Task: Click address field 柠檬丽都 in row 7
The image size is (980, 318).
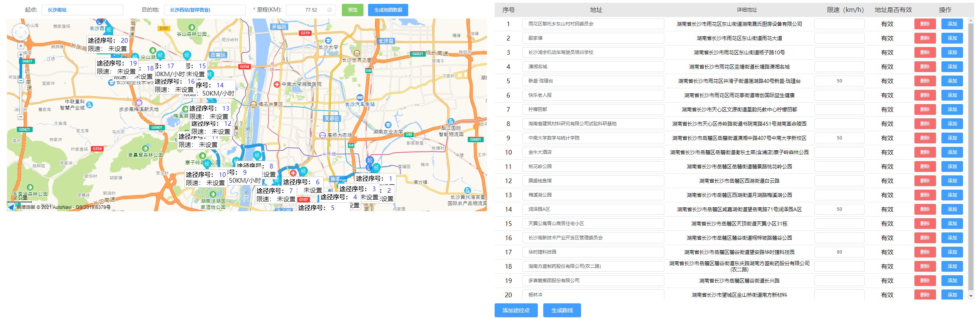Action: click(593, 109)
